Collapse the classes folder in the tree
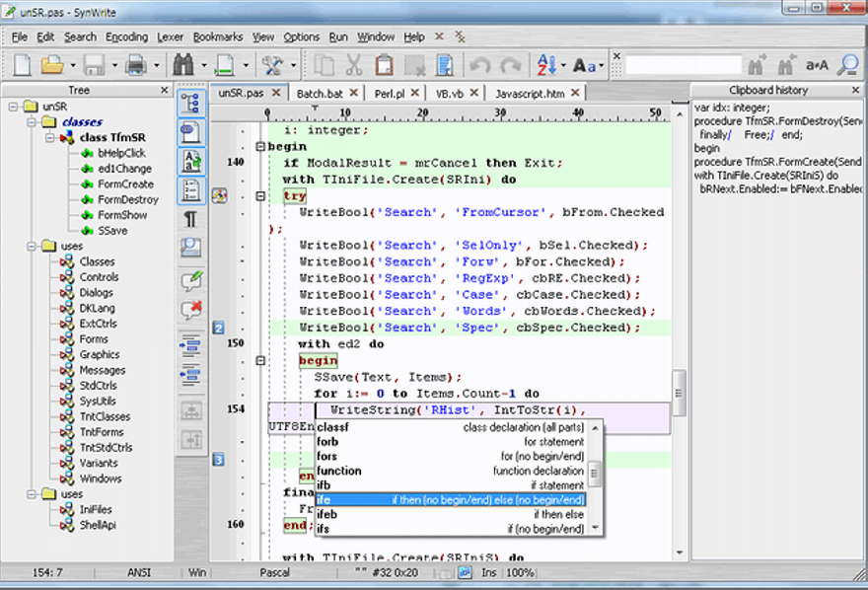 (32, 122)
